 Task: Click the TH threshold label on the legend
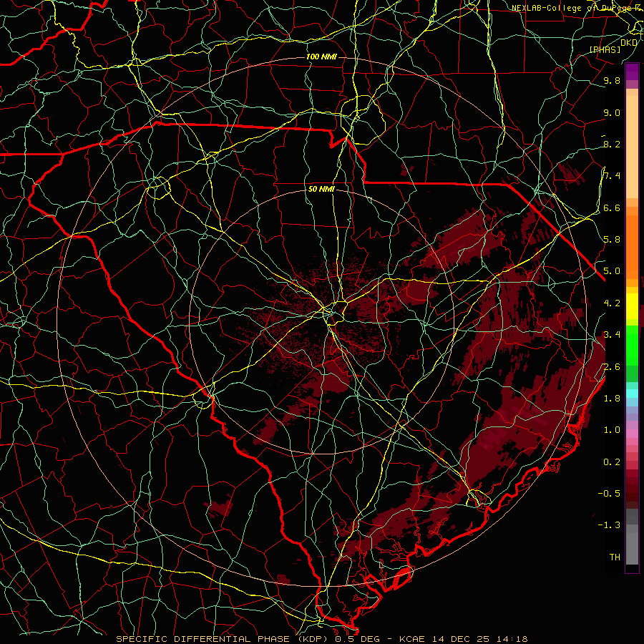[615, 557]
